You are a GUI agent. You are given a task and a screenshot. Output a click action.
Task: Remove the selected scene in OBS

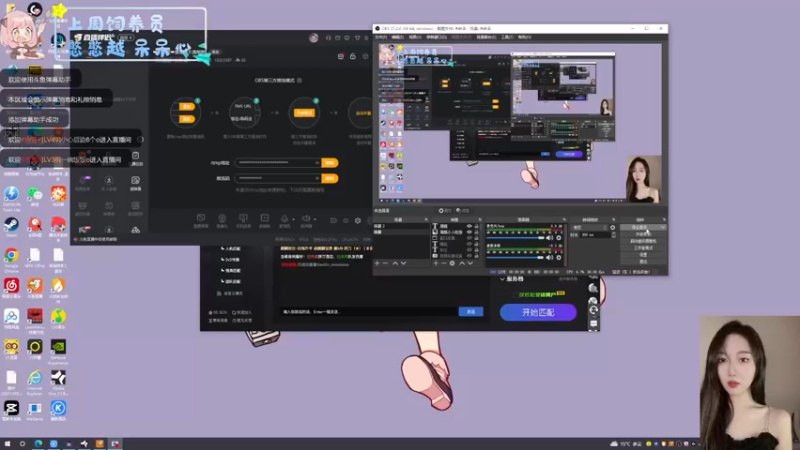tap(385, 263)
